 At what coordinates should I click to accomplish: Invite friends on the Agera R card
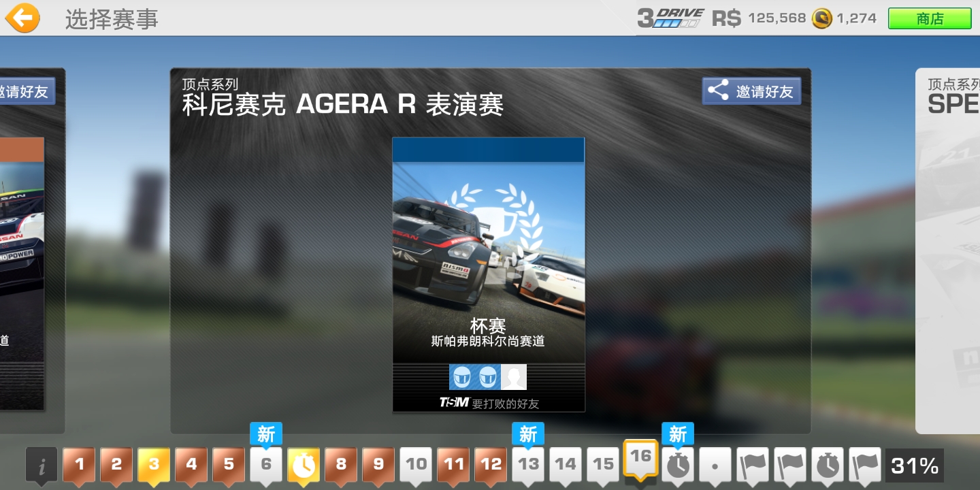tap(751, 91)
